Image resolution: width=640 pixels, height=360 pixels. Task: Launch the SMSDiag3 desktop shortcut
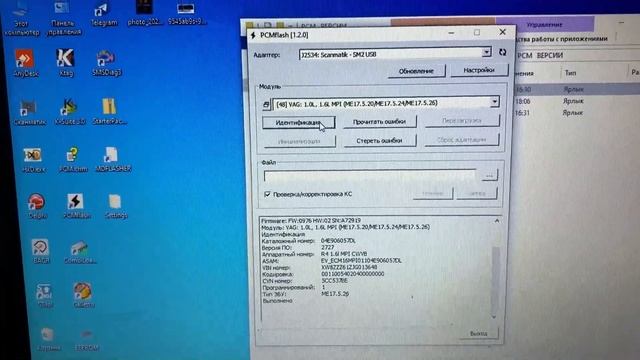tap(106, 63)
